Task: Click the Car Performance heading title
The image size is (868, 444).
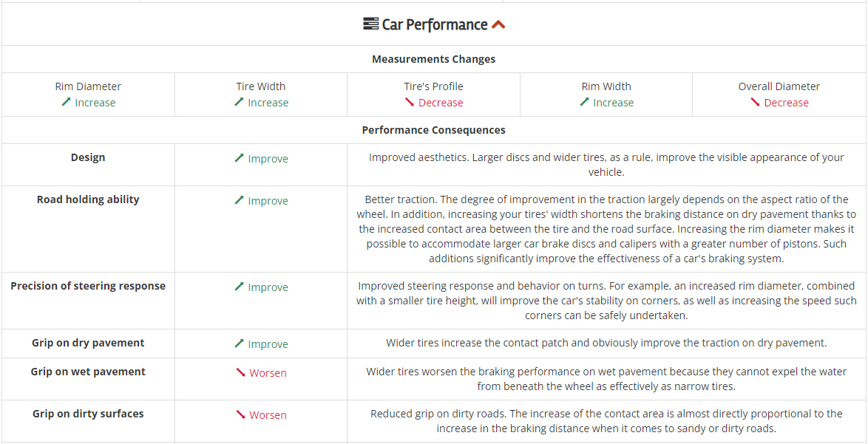Action: tap(434, 25)
